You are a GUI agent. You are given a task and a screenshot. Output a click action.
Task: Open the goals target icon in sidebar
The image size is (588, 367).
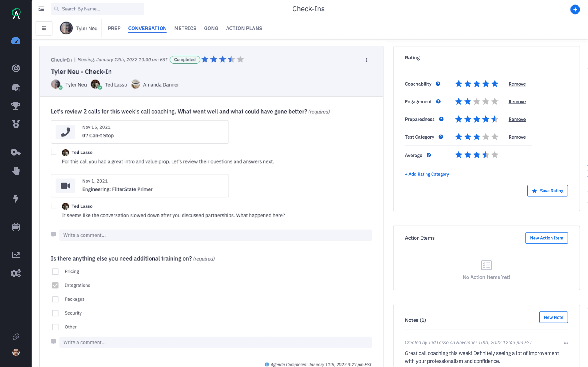[x=16, y=68]
